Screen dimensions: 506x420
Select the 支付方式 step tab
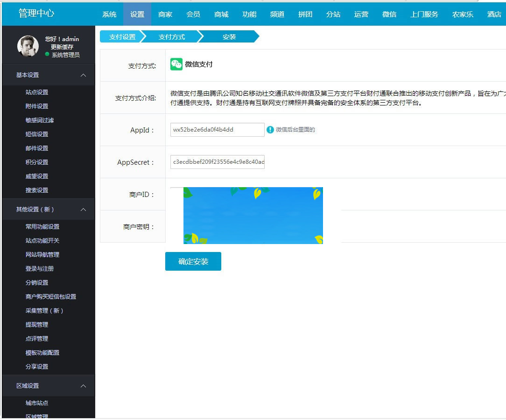pos(172,36)
